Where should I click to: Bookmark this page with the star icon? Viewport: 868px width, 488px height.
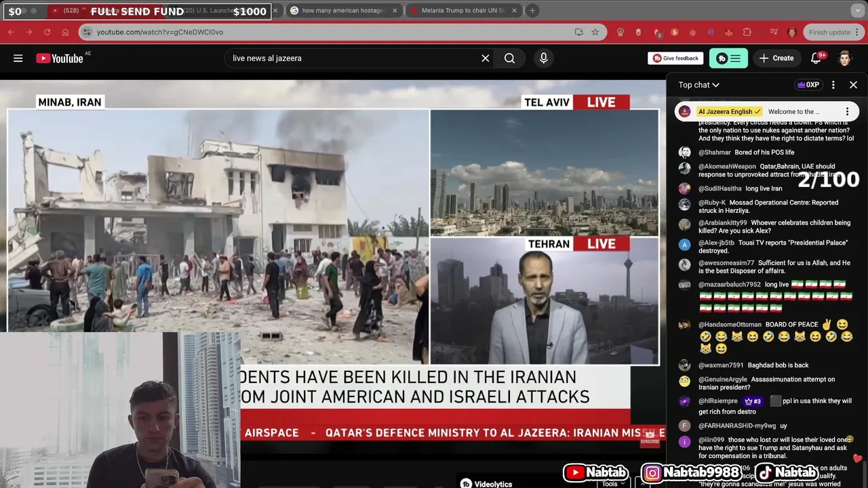(595, 32)
